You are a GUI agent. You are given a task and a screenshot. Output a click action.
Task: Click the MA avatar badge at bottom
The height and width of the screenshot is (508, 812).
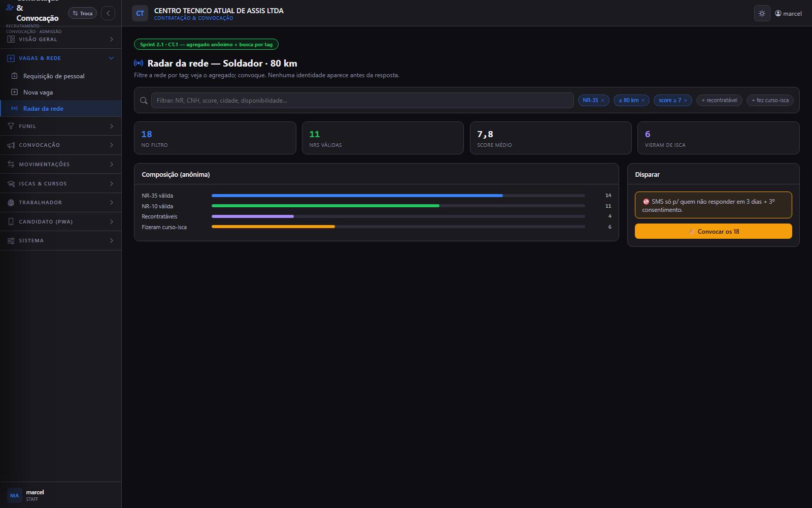click(14, 495)
